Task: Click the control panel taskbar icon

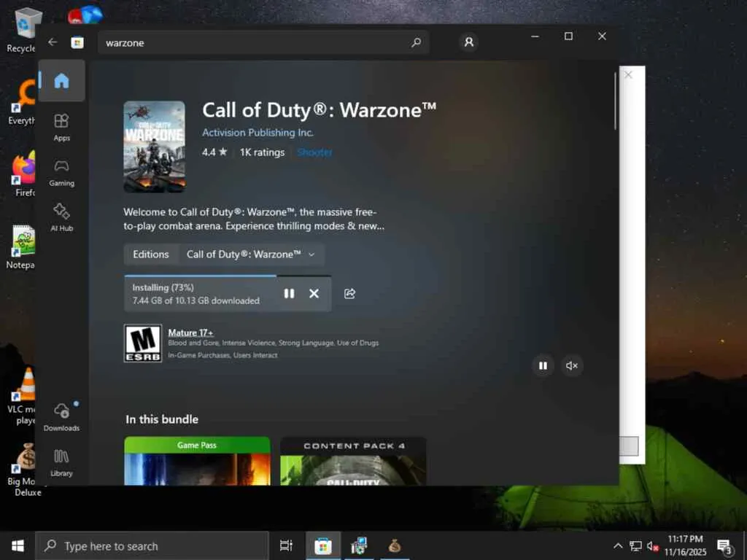Action: (359, 545)
